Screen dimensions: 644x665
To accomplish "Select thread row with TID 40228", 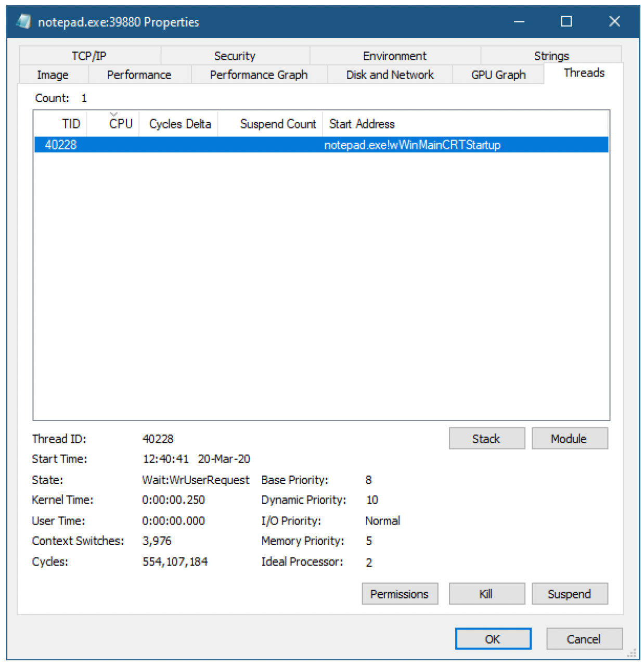I will tap(321, 145).
